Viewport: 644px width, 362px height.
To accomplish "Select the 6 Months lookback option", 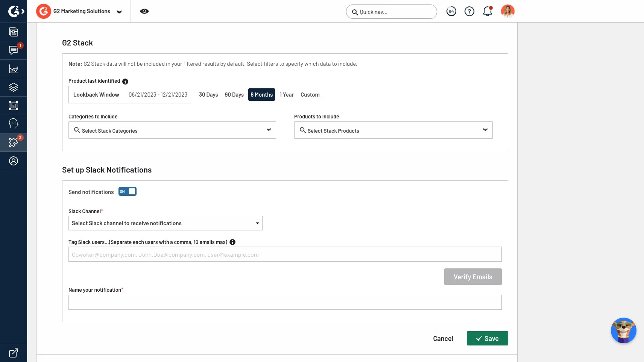I will coord(262,95).
